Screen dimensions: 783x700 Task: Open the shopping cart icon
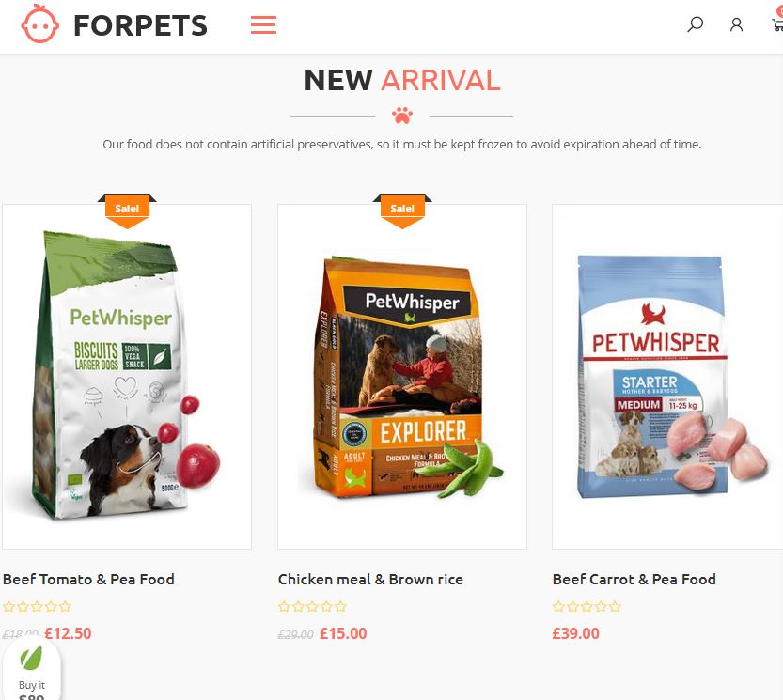pyautogui.click(x=777, y=24)
